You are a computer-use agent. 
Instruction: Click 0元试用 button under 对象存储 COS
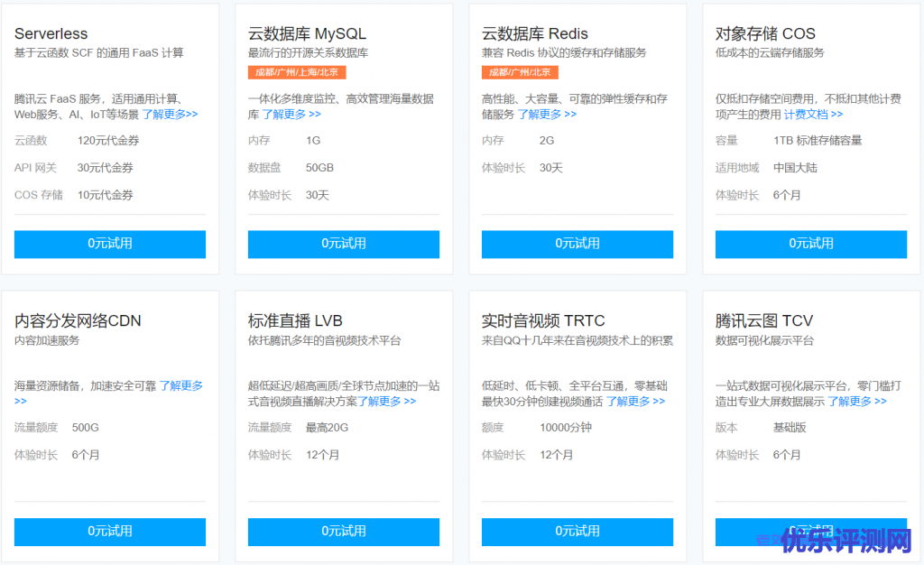coord(811,244)
